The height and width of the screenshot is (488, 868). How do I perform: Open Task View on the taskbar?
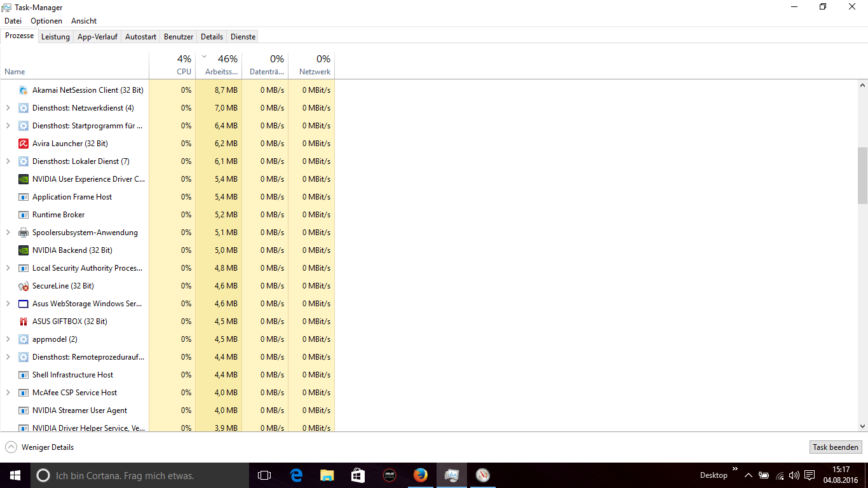pos(264,475)
